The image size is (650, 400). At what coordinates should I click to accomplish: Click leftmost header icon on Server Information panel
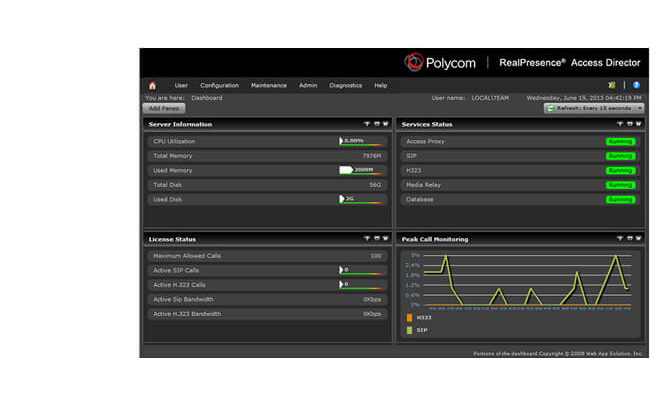[367, 124]
